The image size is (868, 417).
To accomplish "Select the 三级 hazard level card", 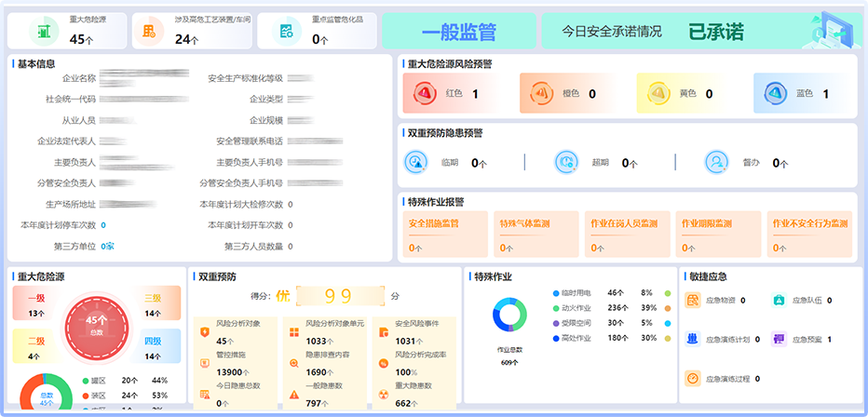I will (156, 303).
